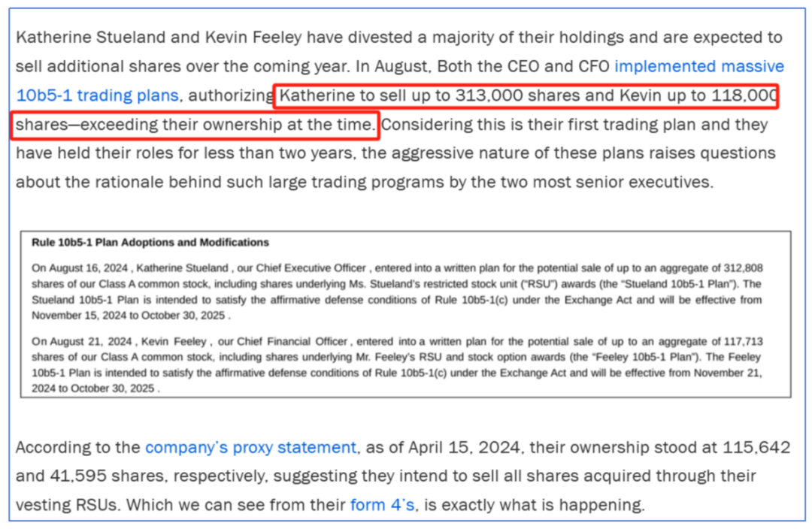Open the 'implemented massive' trading plans link
The image size is (812, 529).
tap(698, 66)
